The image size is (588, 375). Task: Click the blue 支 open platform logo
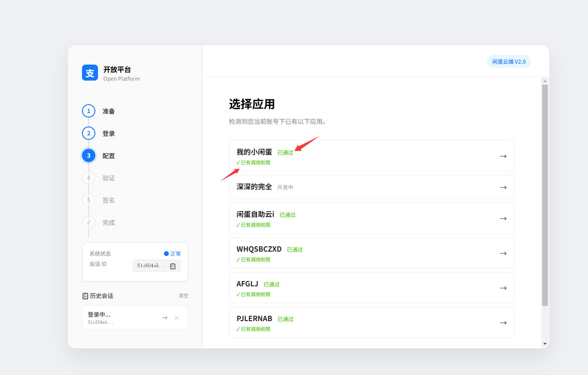point(90,73)
